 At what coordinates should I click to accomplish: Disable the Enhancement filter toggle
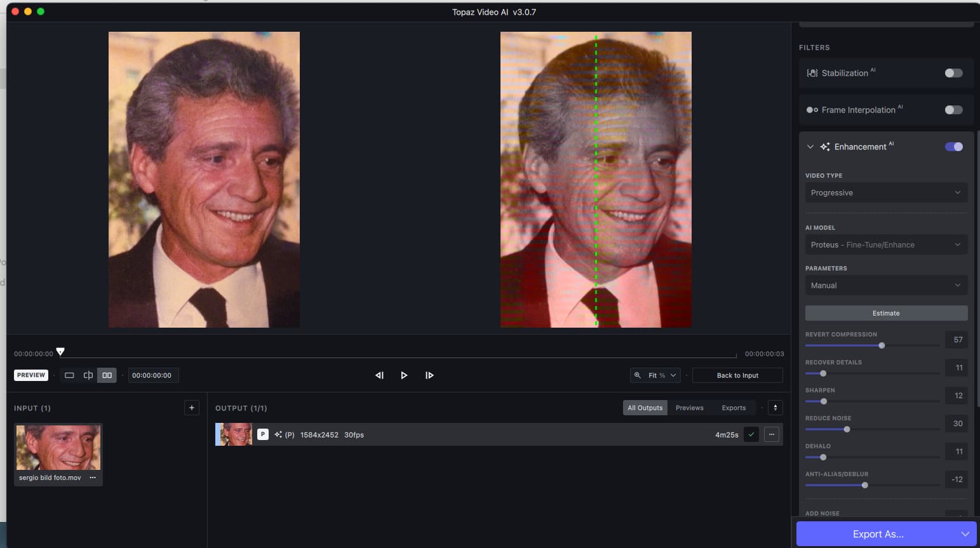coord(953,147)
